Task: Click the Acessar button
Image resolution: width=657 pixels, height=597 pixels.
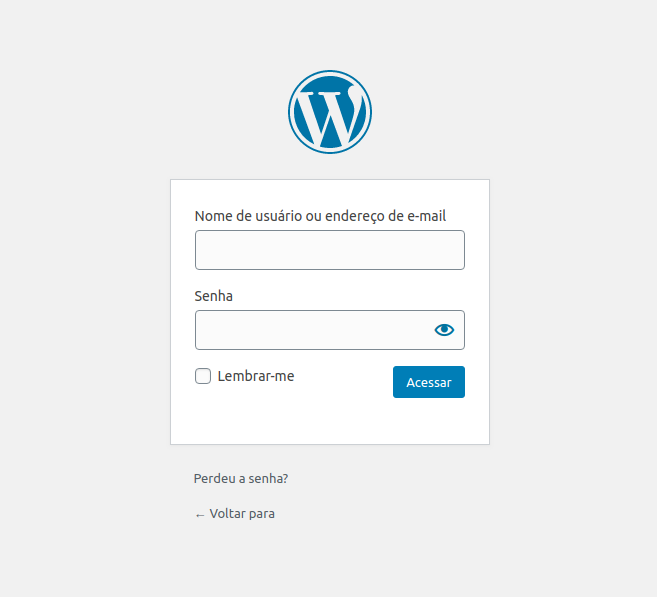Action: [x=429, y=382]
